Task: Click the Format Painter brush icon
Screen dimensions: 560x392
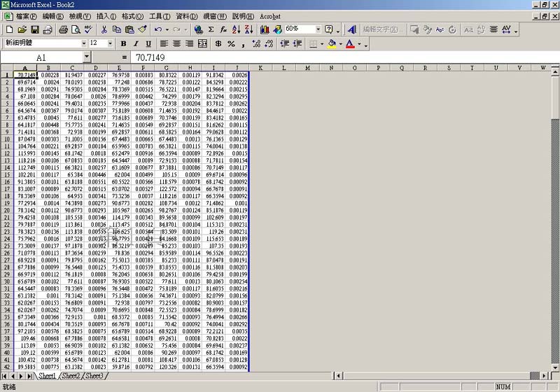Action: (142, 29)
